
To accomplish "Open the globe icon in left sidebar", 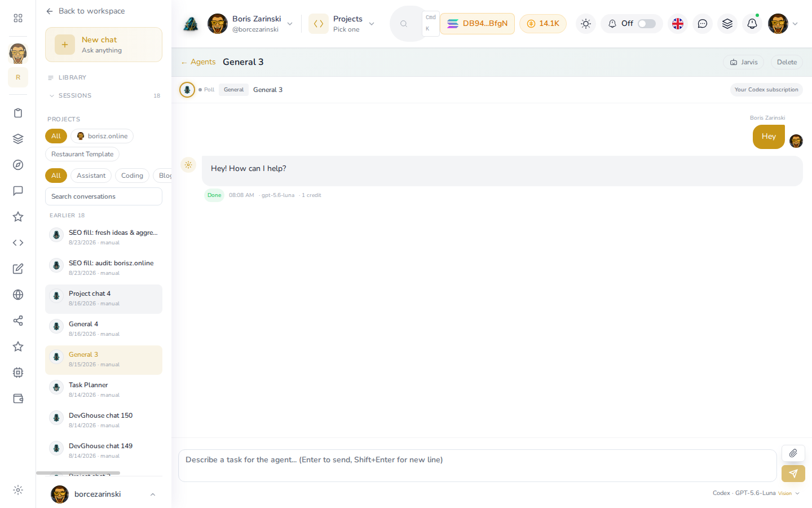I will [18, 295].
